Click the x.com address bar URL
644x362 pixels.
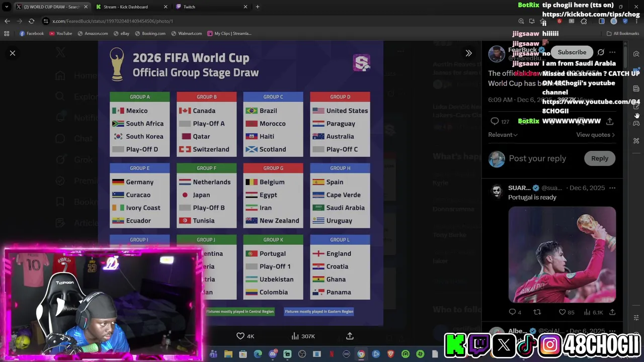coord(113,21)
